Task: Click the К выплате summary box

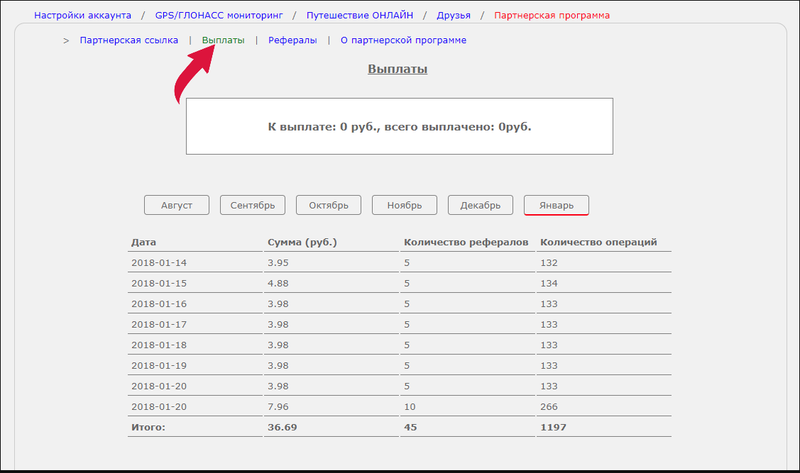Action: pyautogui.click(x=399, y=127)
